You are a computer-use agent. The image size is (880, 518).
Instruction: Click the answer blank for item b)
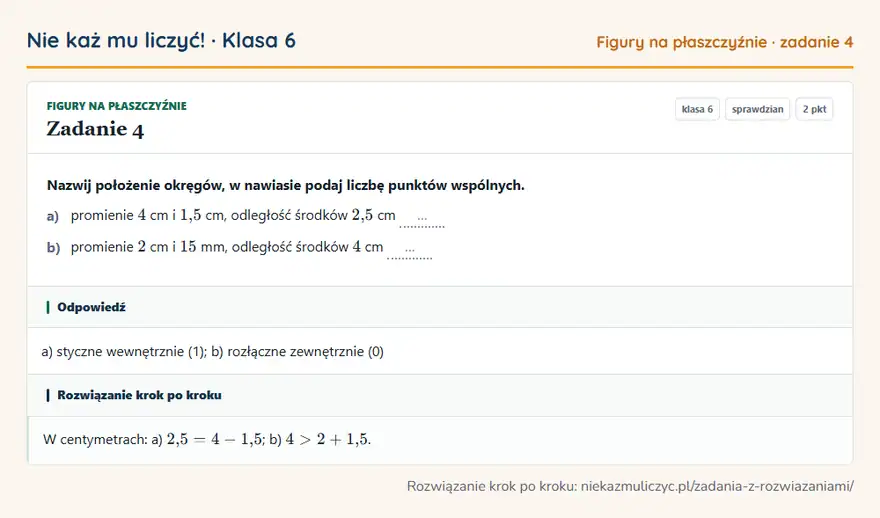(410, 250)
